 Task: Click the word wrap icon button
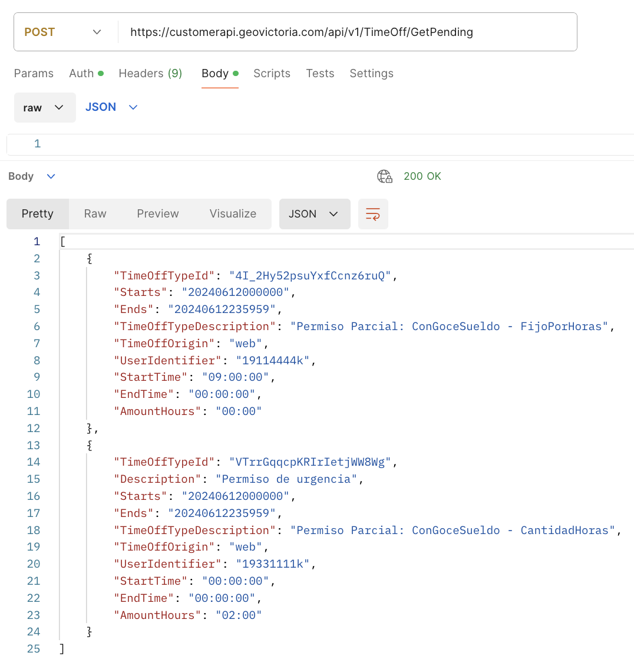pyautogui.click(x=373, y=214)
